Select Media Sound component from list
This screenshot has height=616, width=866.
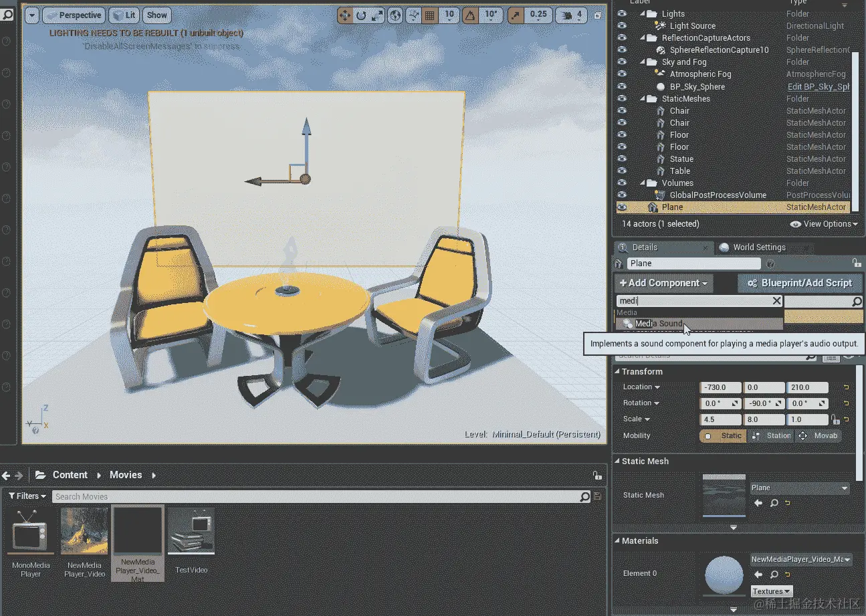tap(699, 324)
